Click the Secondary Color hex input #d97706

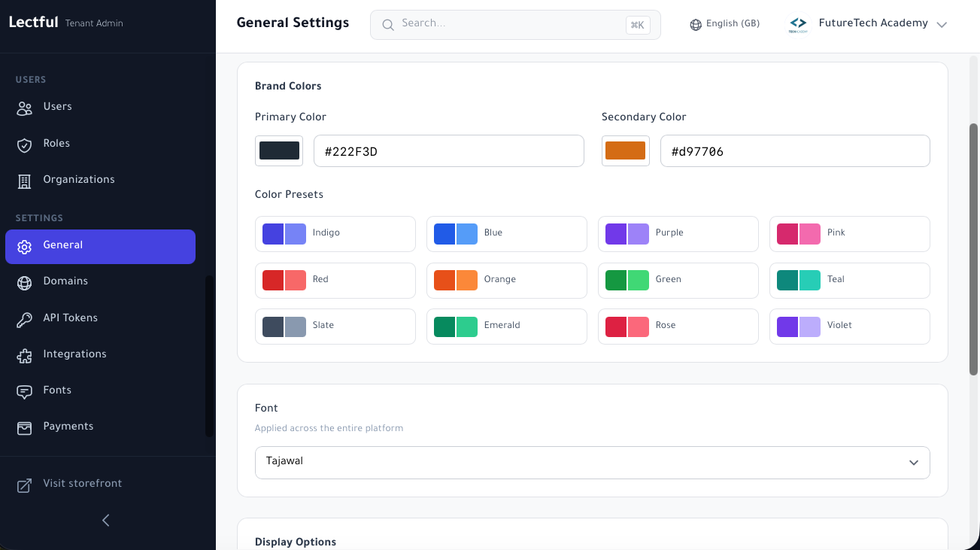click(795, 151)
